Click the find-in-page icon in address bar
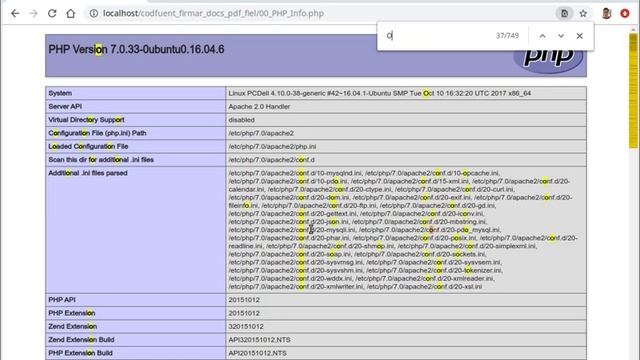This screenshot has height=360, width=640. 564,13
